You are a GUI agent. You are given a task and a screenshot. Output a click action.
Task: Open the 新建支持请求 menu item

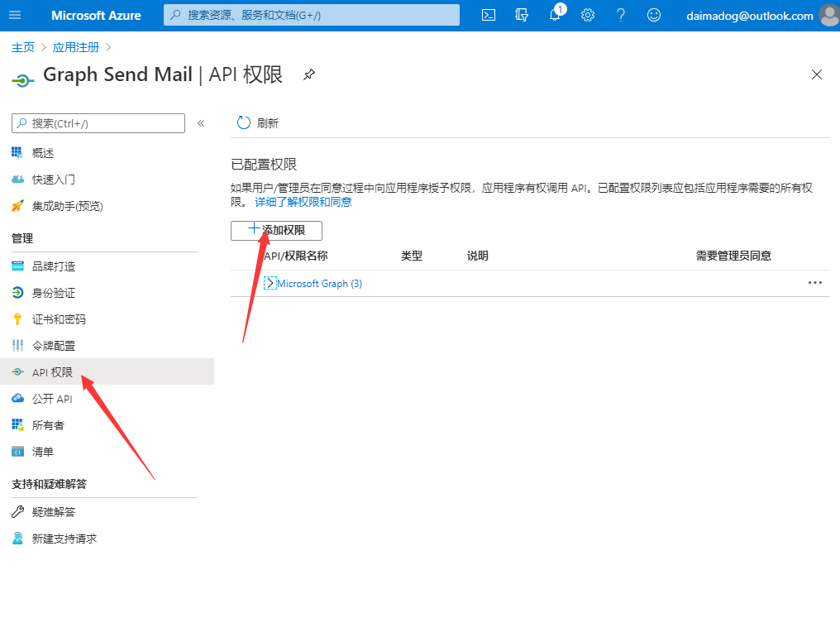pyautogui.click(x=64, y=539)
